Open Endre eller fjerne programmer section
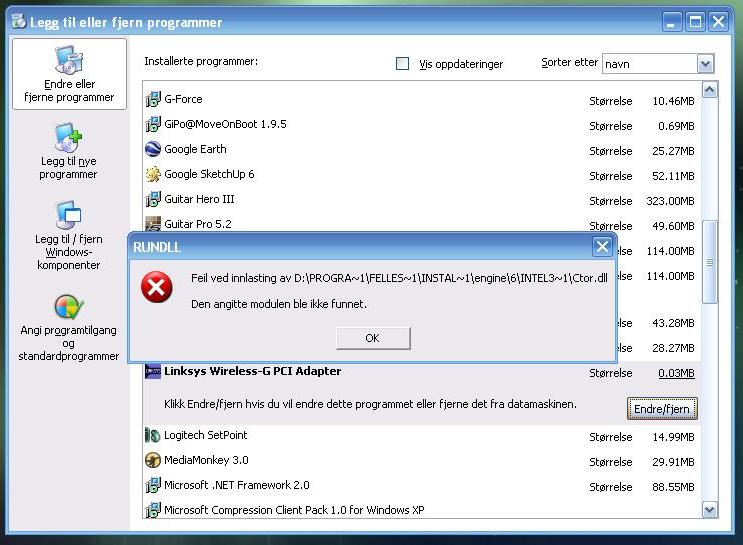This screenshot has width=743, height=545. pos(69,74)
